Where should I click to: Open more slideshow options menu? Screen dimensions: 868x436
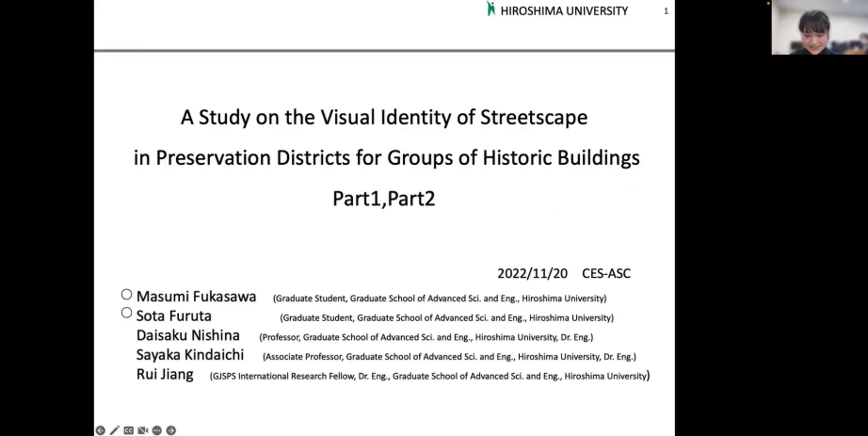[x=157, y=430]
